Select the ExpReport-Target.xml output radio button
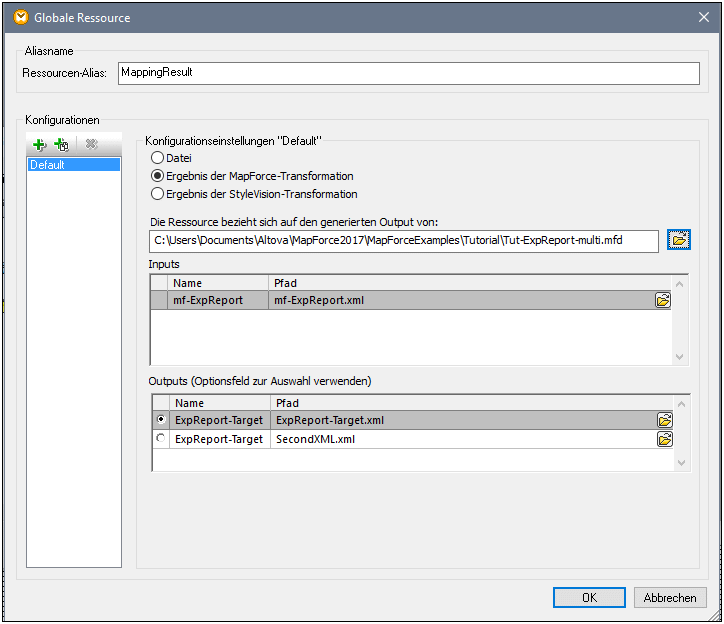This screenshot has width=724, height=624. click(x=162, y=420)
